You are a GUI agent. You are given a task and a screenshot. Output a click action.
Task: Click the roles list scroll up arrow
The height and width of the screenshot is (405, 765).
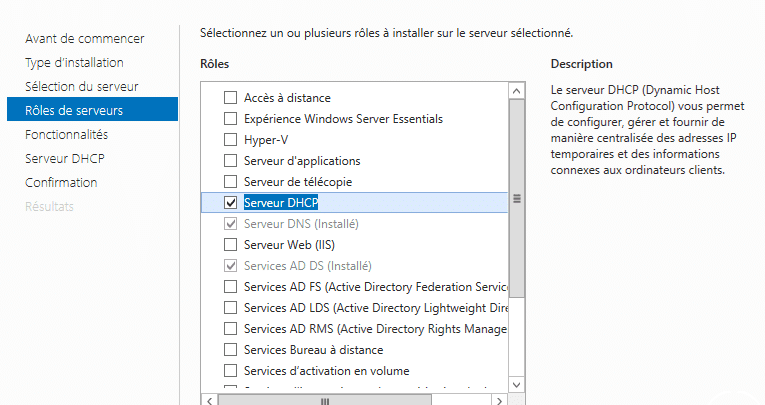[x=517, y=91]
